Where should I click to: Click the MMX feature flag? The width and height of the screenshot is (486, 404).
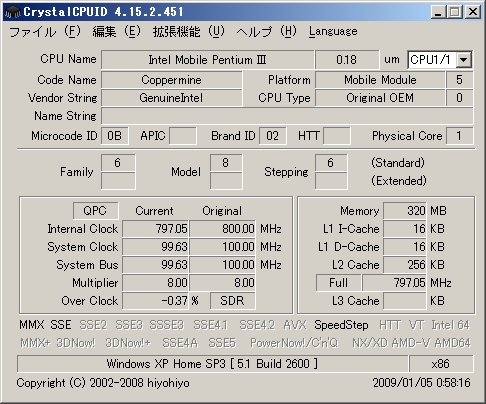point(32,325)
